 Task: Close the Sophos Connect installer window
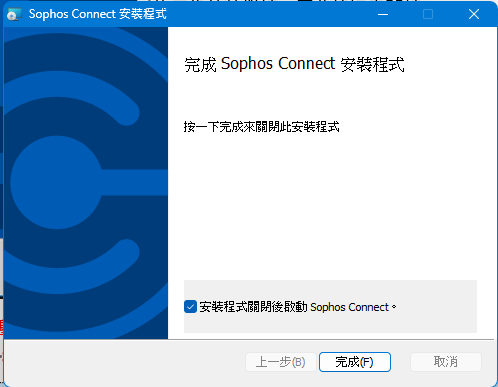coord(474,14)
